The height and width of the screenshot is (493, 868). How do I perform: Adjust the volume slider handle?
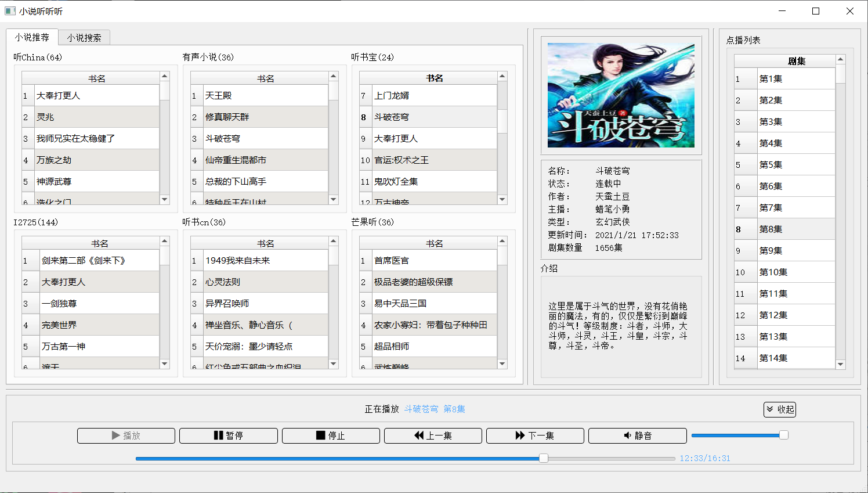(784, 435)
